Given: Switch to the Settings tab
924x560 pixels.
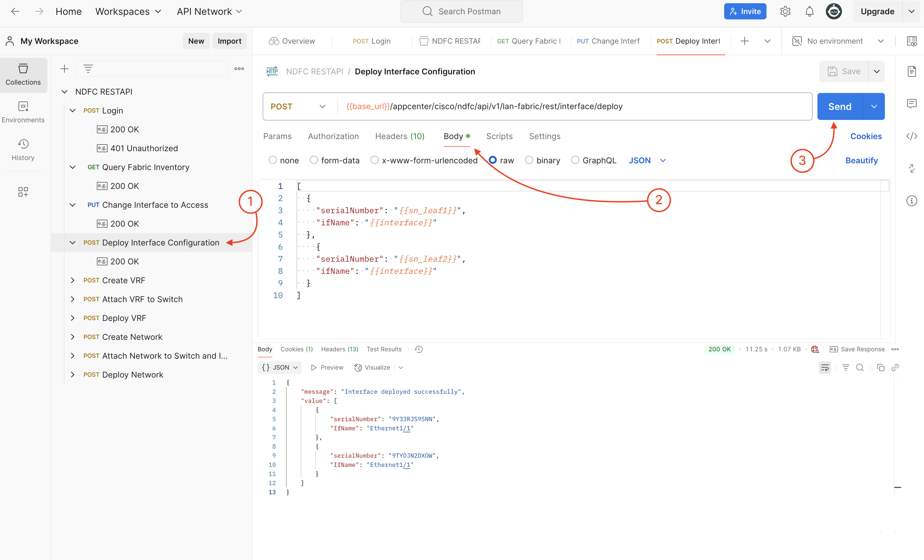Looking at the screenshot, I should 545,136.
